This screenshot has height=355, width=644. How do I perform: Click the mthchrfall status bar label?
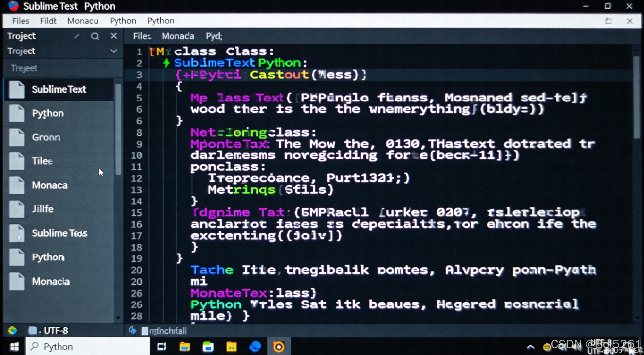pos(168,331)
